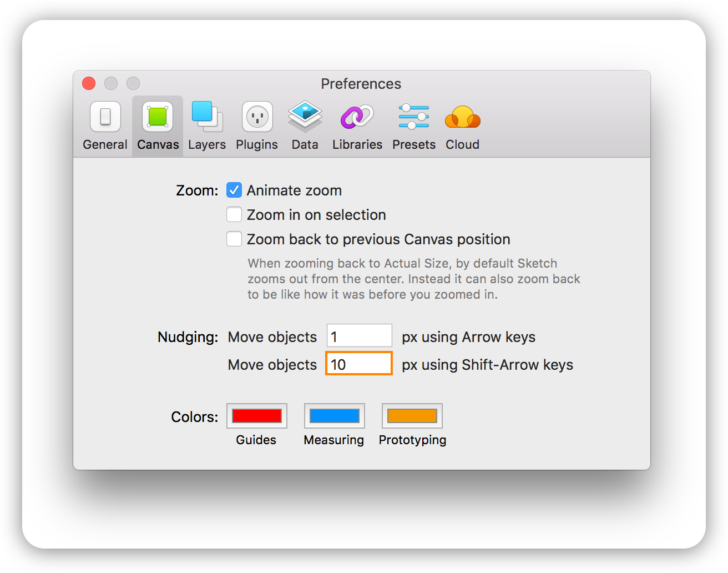Viewport: 728px width, 573px height.
Task: Close the Preferences window
Action: click(89, 83)
